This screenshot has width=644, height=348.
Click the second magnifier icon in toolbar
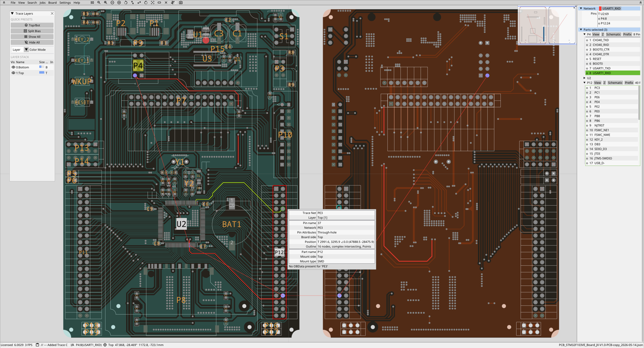click(x=106, y=3)
